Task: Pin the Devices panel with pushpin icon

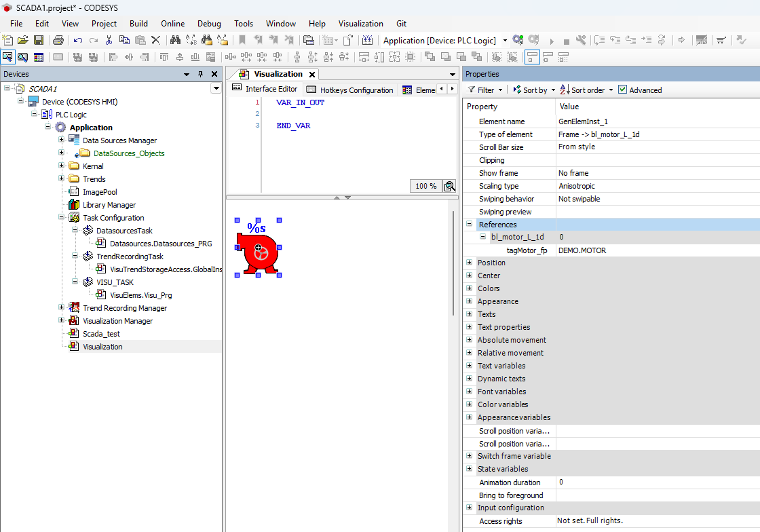Action: click(x=200, y=74)
